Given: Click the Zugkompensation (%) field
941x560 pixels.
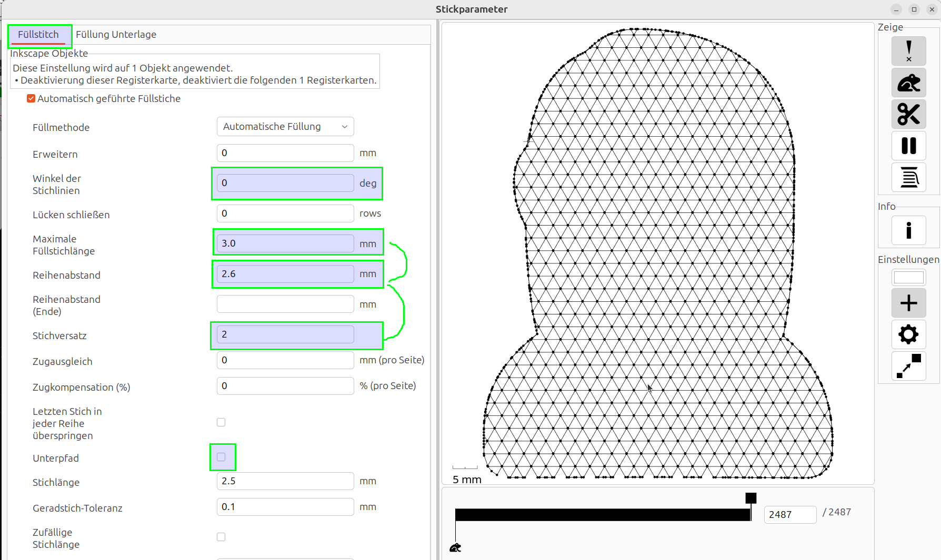Looking at the screenshot, I should click(x=285, y=386).
